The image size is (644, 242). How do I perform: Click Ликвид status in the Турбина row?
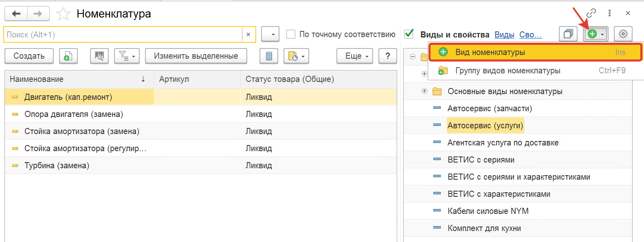259,165
